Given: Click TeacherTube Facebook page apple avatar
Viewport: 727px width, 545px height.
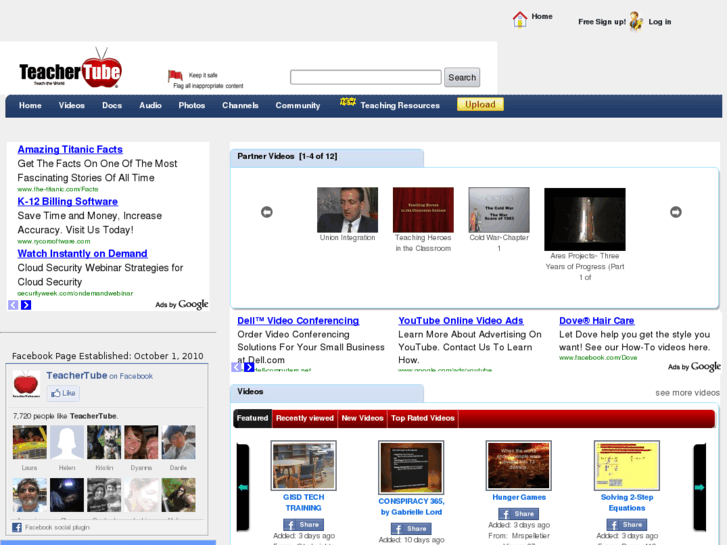Looking at the screenshot, I should pyautogui.click(x=26, y=384).
